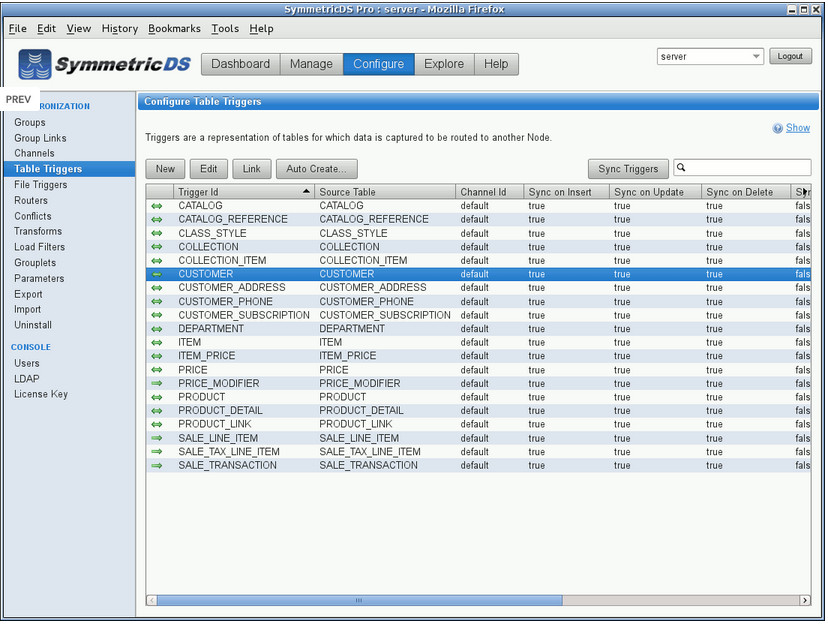
Task: Click the sync arrow icon for CATALOG_REFERENCE row
Action: (x=157, y=220)
